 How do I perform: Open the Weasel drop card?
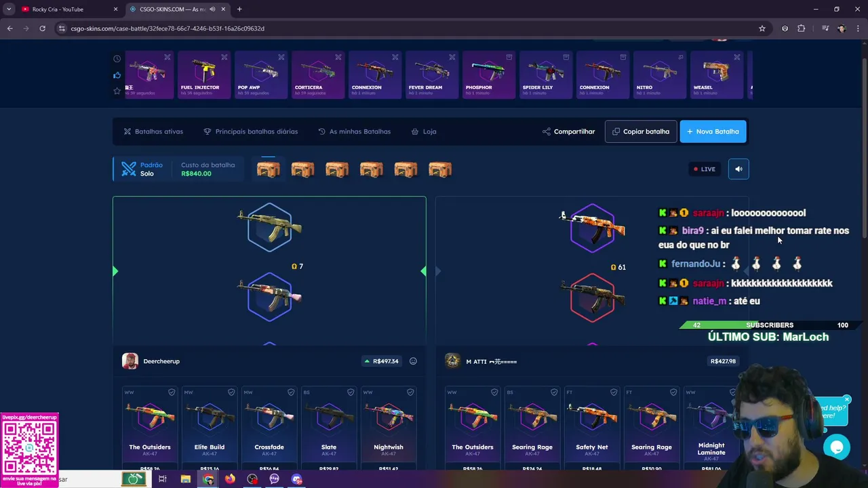tap(717, 75)
